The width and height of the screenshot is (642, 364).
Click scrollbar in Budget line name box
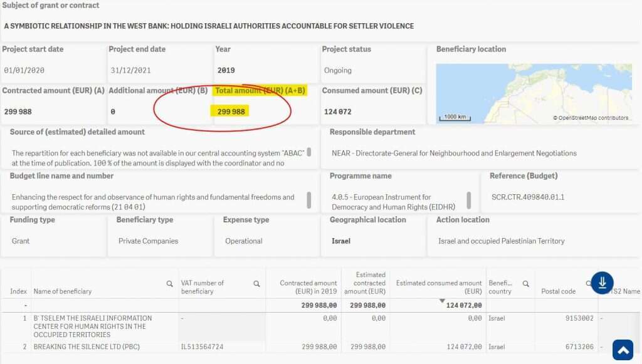pos(308,200)
